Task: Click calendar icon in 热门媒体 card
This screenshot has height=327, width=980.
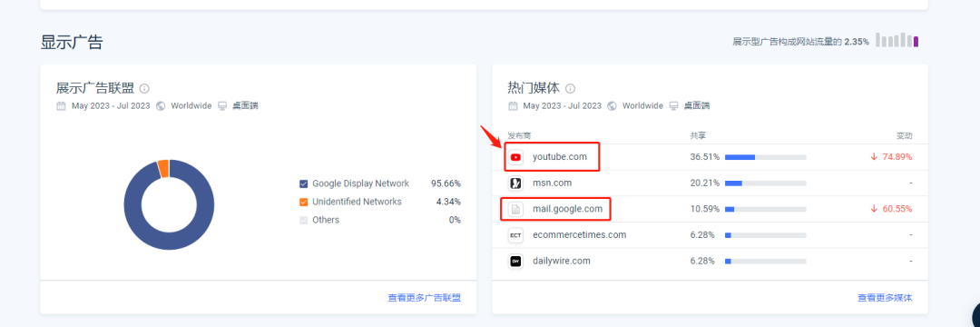Action: (x=513, y=105)
